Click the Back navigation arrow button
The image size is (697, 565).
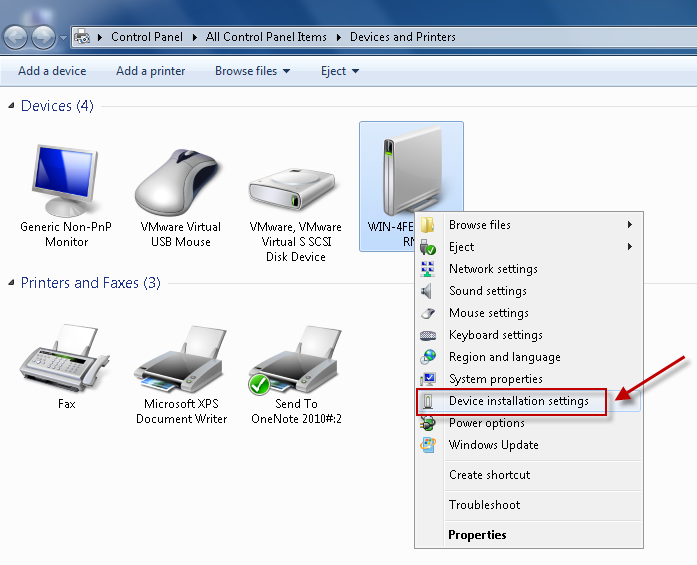15,37
